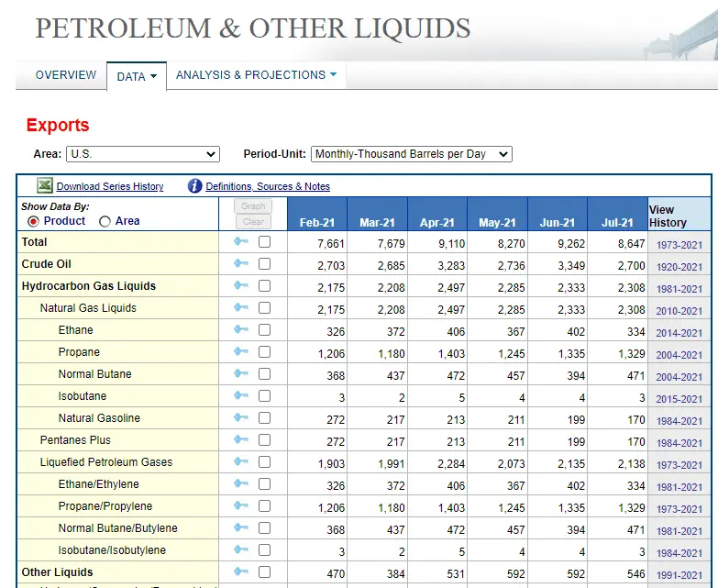Open the Area dropdown showing U.S.
The width and height of the screenshot is (718, 588).
click(x=143, y=154)
